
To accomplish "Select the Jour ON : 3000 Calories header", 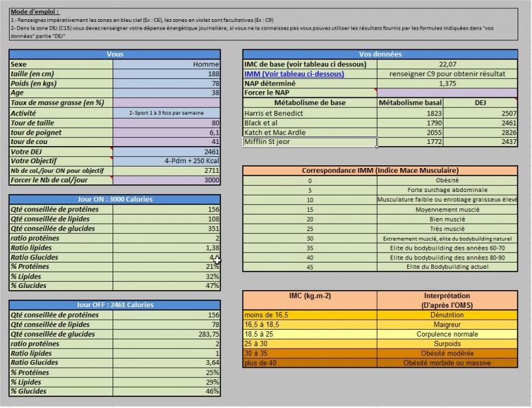I will 115,200.
